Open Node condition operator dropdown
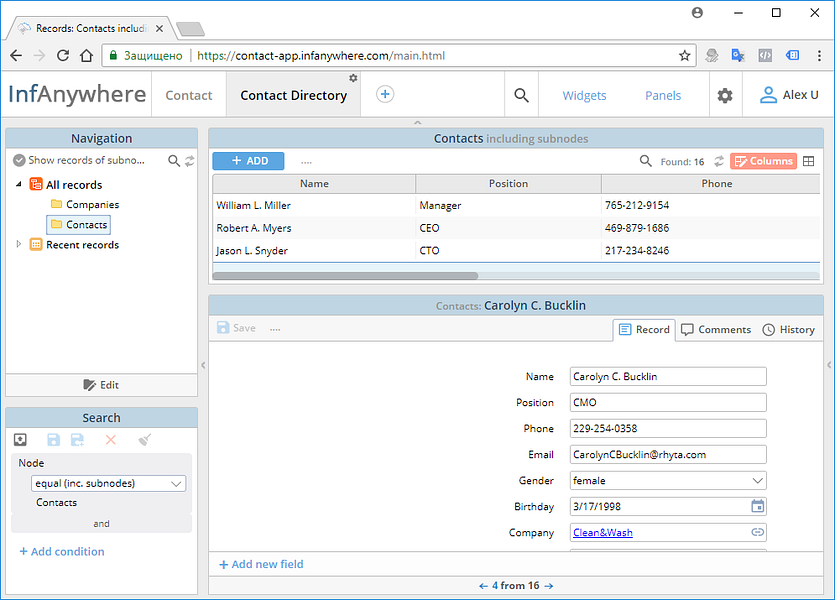Image resolution: width=835 pixels, height=600 pixels. (109, 483)
